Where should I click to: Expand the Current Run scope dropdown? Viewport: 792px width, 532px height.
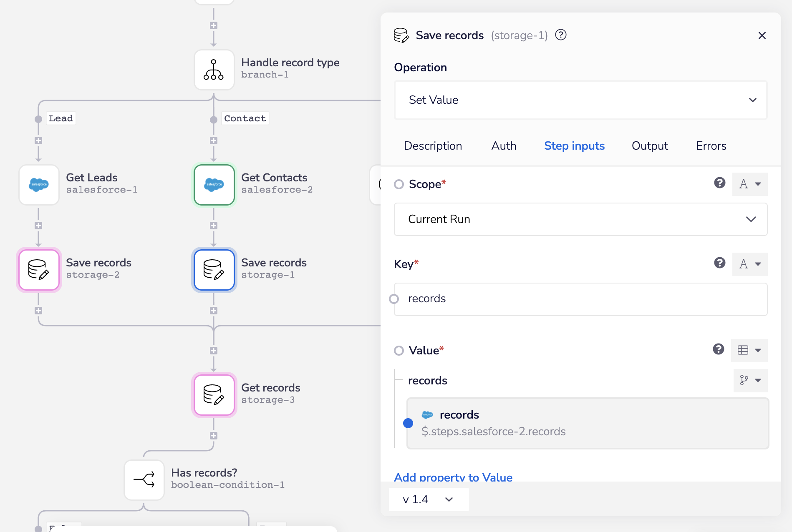tap(580, 219)
